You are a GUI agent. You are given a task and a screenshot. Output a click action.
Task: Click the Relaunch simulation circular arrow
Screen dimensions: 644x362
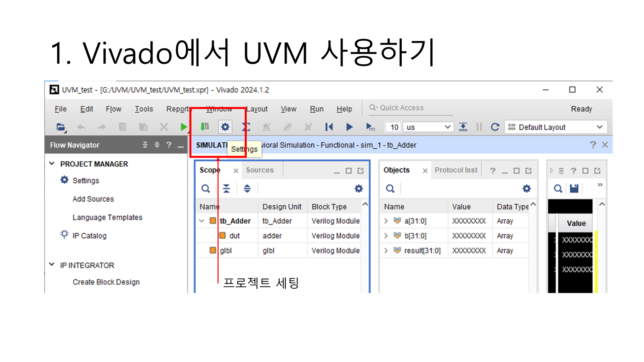495,127
